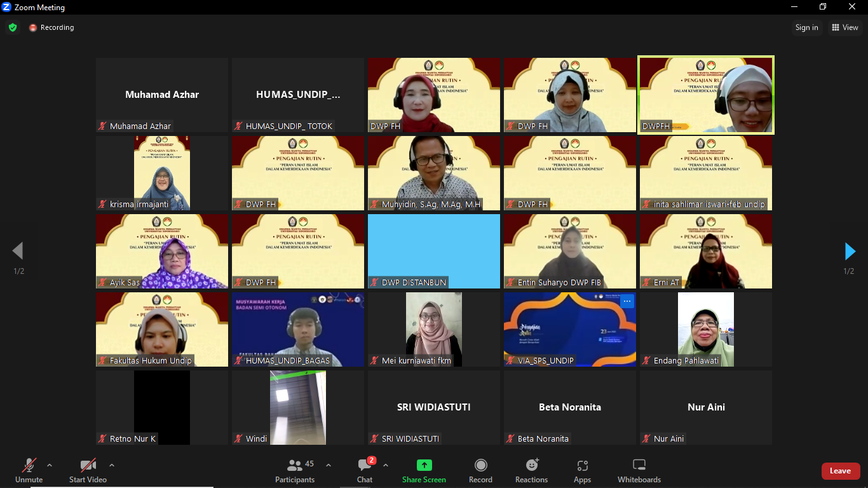868x488 pixels.
Task: Open the View layout menu
Action: (845, 27)
